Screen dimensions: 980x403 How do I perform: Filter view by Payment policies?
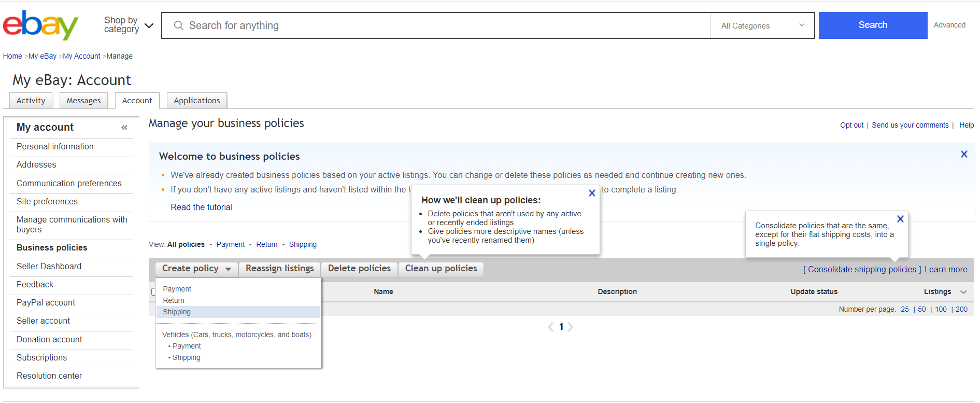[231, 244]
